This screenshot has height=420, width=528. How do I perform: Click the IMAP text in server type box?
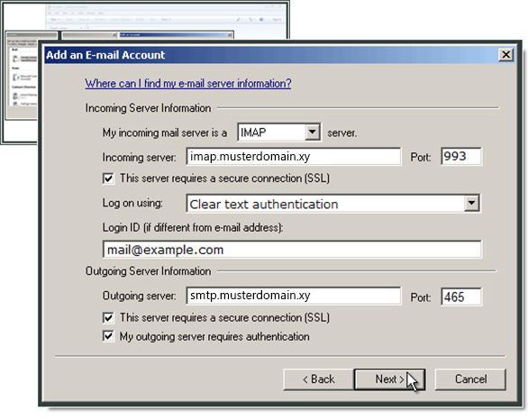(x=253, y=132)
